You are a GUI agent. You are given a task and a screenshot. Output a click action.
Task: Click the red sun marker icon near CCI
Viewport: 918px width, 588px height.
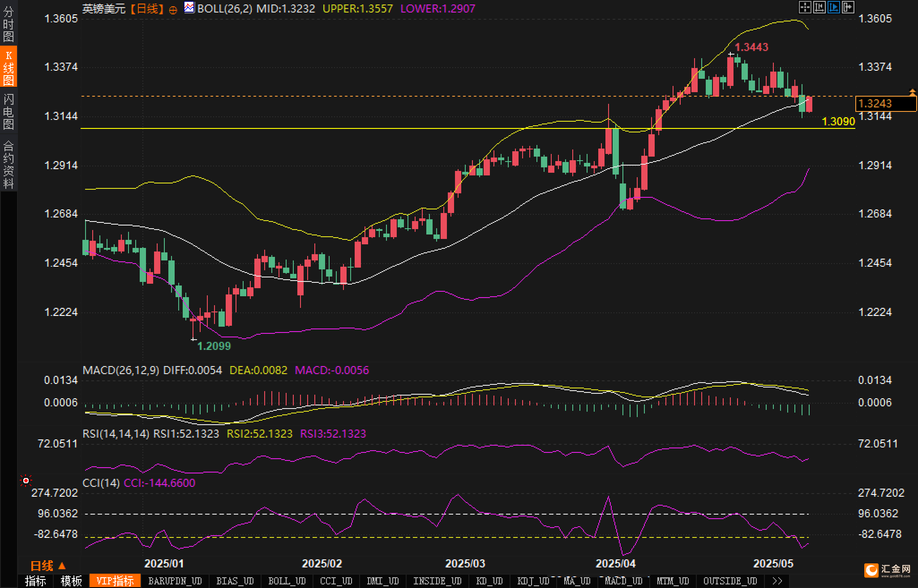26,481
